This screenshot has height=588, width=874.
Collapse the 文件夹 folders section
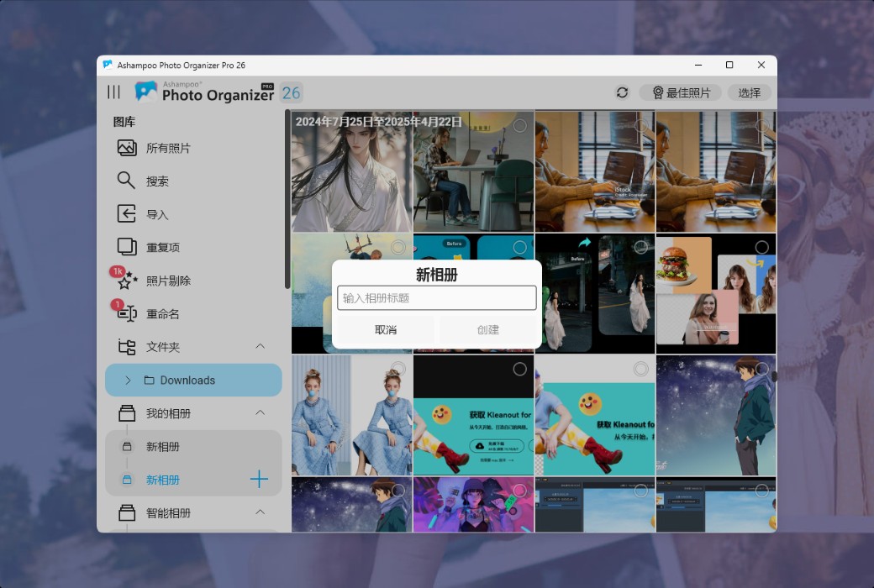[261, 346]
